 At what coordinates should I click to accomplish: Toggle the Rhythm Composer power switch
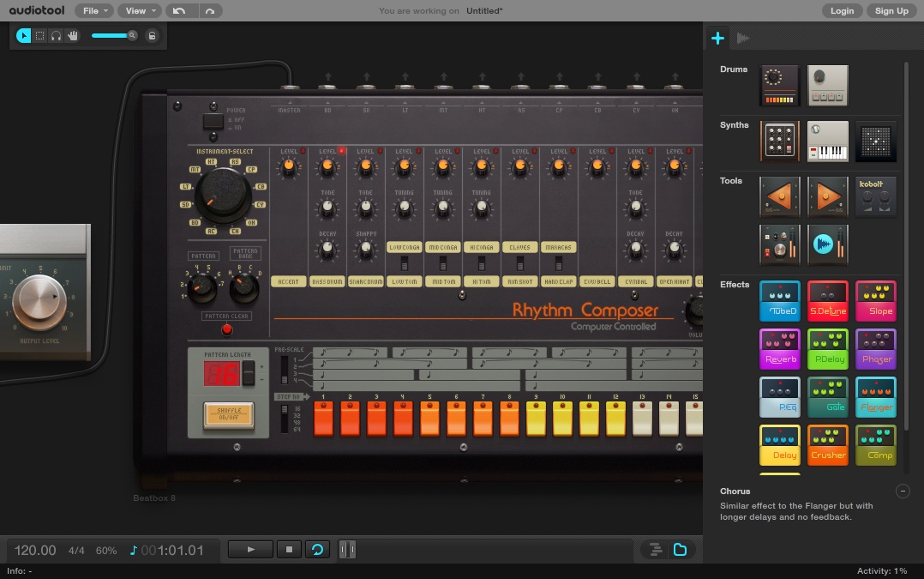coord(213,121)
